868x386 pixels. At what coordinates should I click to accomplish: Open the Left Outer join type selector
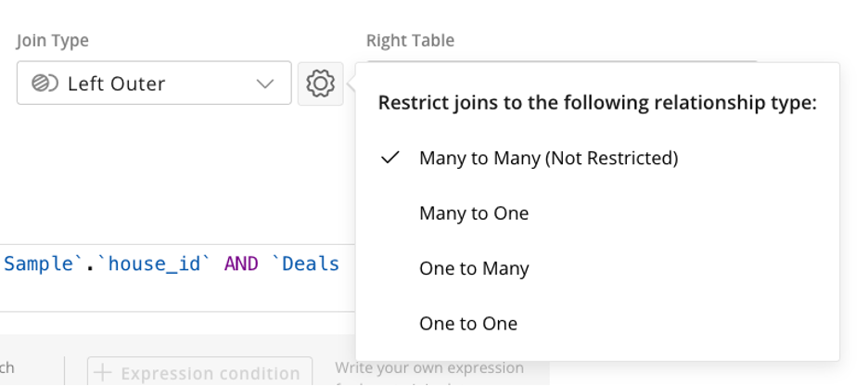(154, 84)
